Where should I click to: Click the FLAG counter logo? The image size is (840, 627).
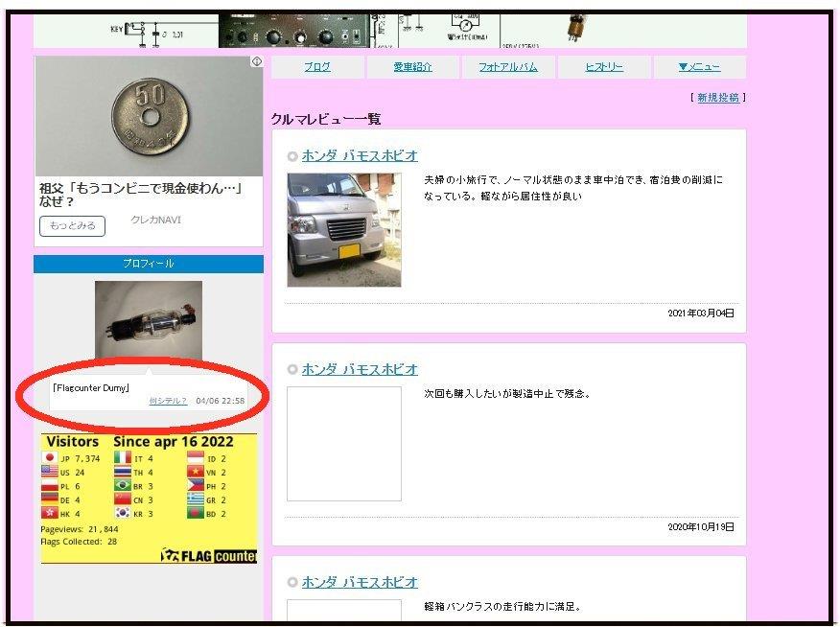[x=208, y=555]
